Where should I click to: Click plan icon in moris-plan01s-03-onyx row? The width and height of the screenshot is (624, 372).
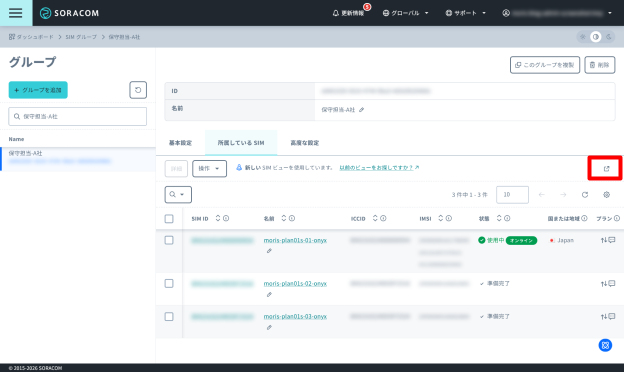point(608,317)
